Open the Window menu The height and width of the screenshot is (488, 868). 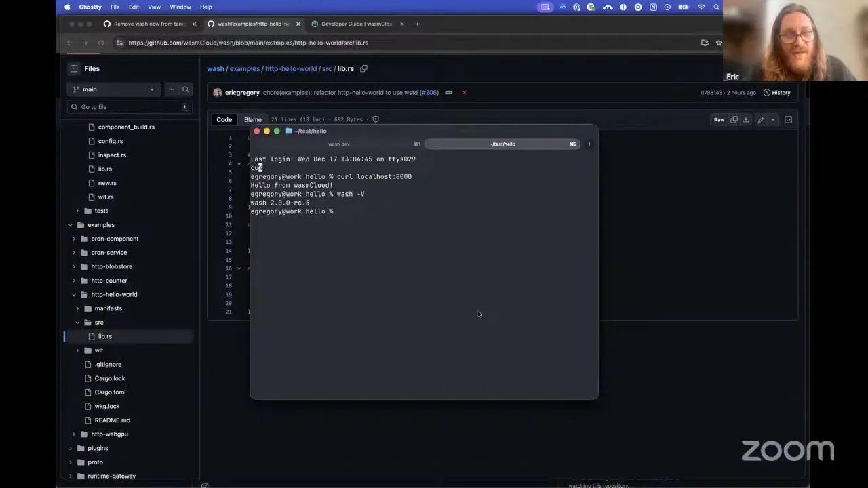click(x=180, y=7)
